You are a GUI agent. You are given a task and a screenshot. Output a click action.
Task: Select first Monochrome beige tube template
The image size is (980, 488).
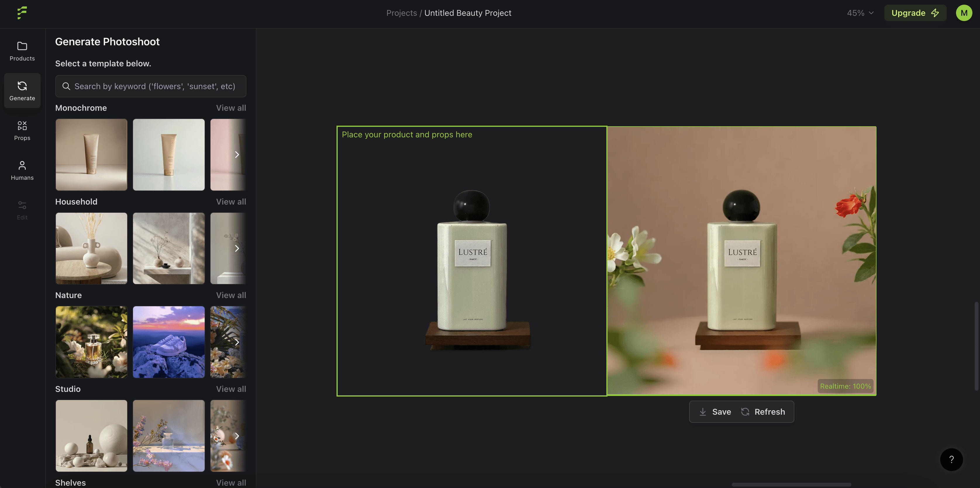point(91,154)
